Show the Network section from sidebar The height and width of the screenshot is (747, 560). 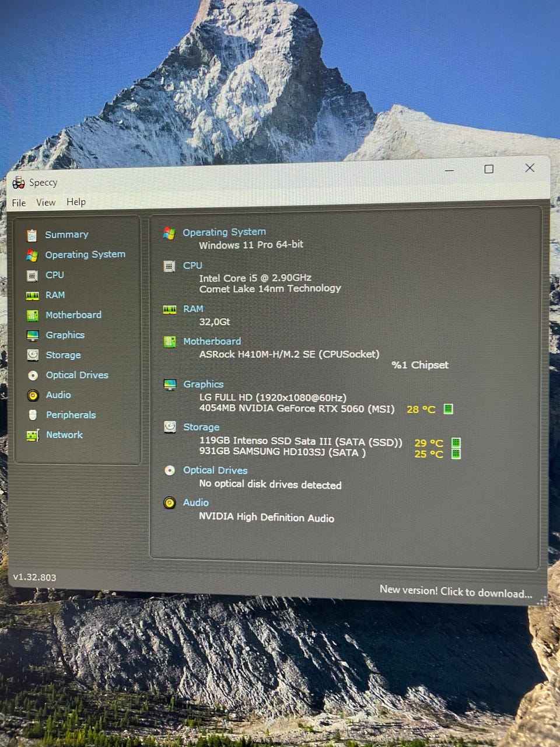[64, 435]
